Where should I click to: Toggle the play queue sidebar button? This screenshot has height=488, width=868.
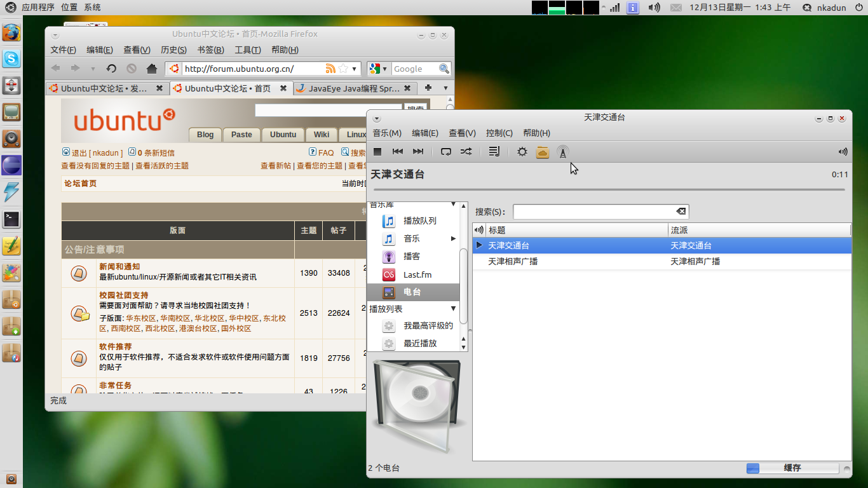tap(494, 152)
